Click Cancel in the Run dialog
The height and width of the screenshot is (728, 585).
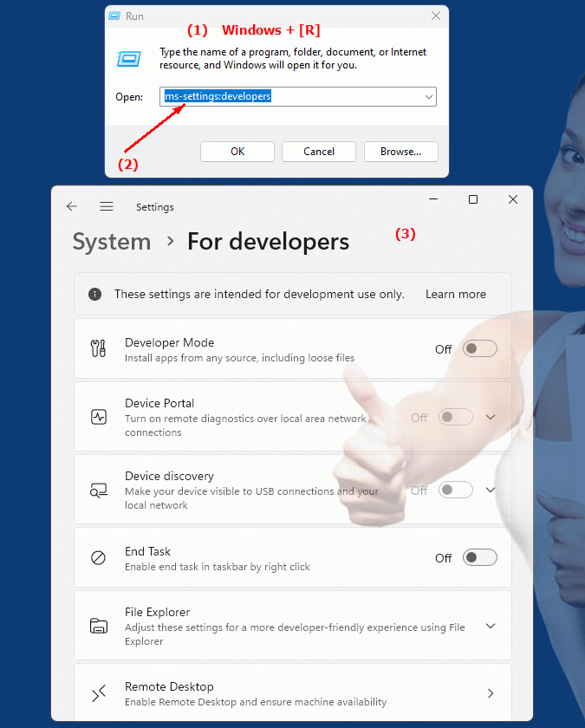coord(319,152)
